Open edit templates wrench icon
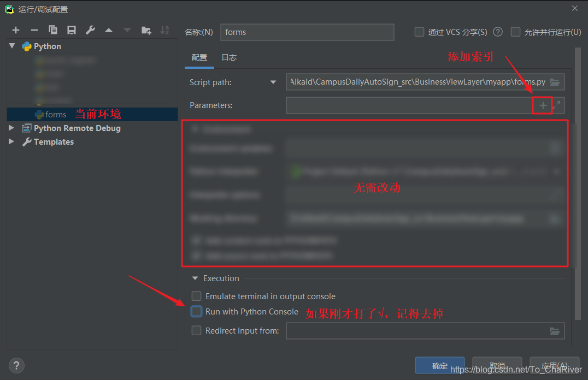 pos(90,31)
